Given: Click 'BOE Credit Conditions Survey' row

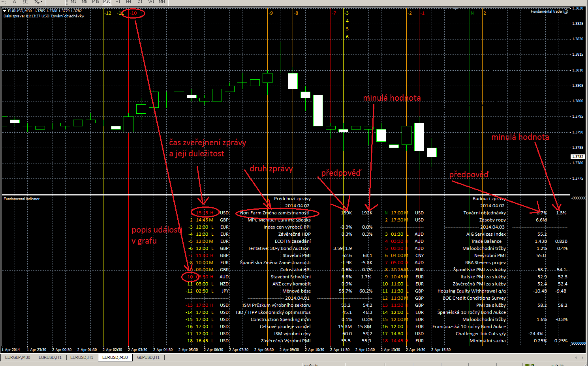Looking at the screenshot, I should 474,298.
